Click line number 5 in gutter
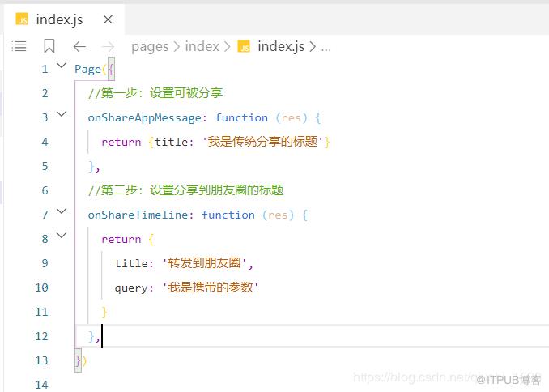The image size is (549, 392). pos(45,166)
